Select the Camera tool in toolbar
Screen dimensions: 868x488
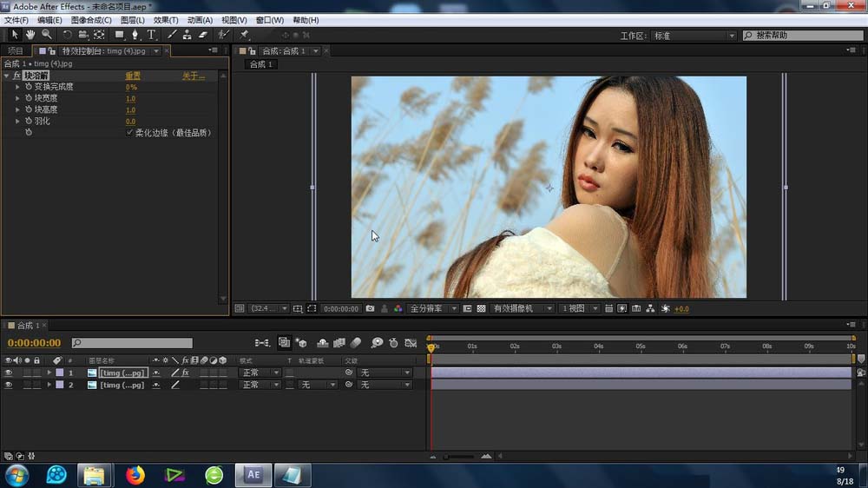tap(83, 35)
